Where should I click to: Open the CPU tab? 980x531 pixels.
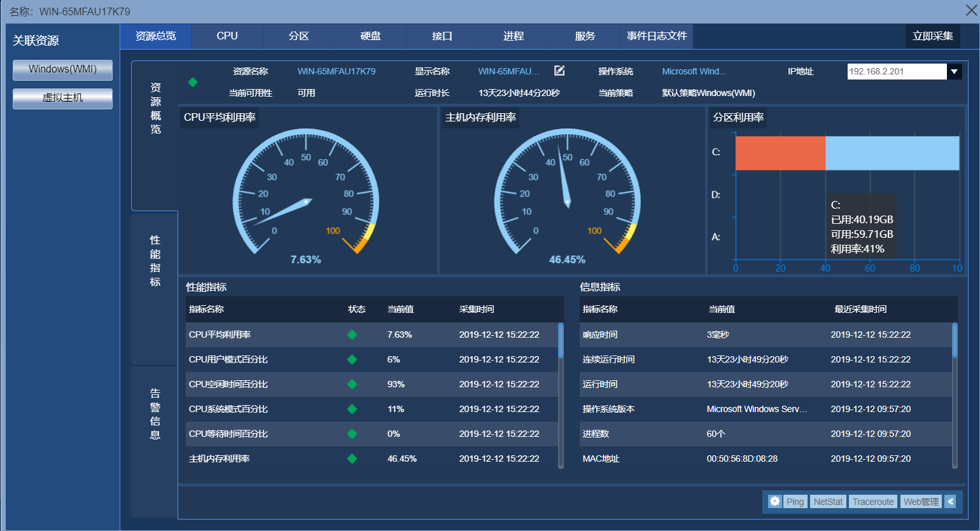(227, 36)
